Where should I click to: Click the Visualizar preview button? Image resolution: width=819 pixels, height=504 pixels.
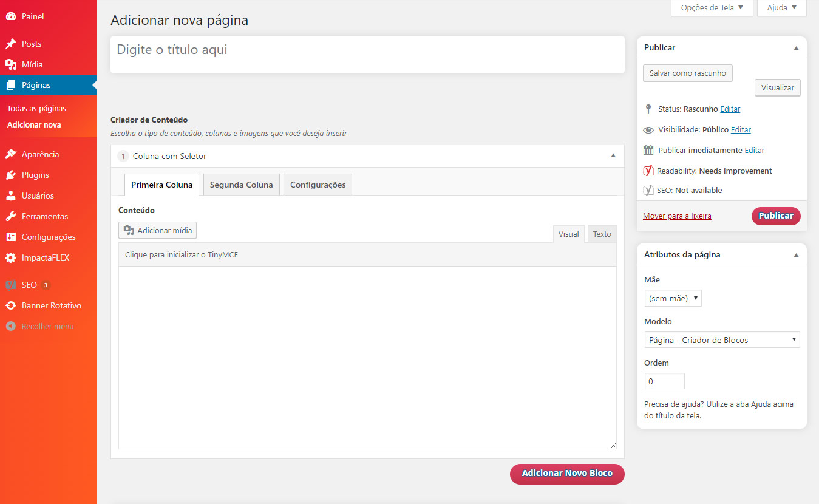coord(778,87)
